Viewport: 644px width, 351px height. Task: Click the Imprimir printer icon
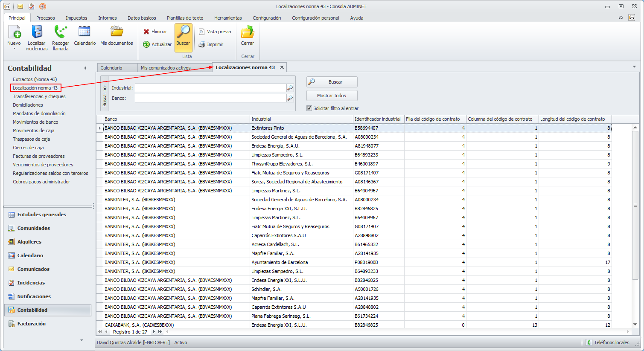click(x=202, y=44)
